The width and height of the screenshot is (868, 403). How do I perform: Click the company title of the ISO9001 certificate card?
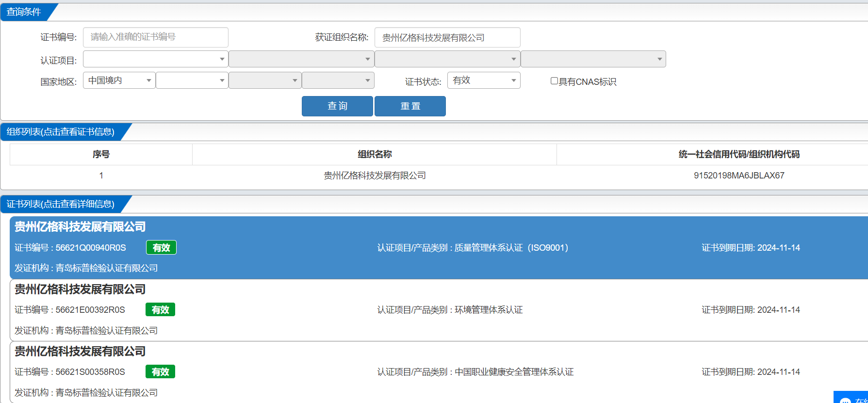coord(80,227)
